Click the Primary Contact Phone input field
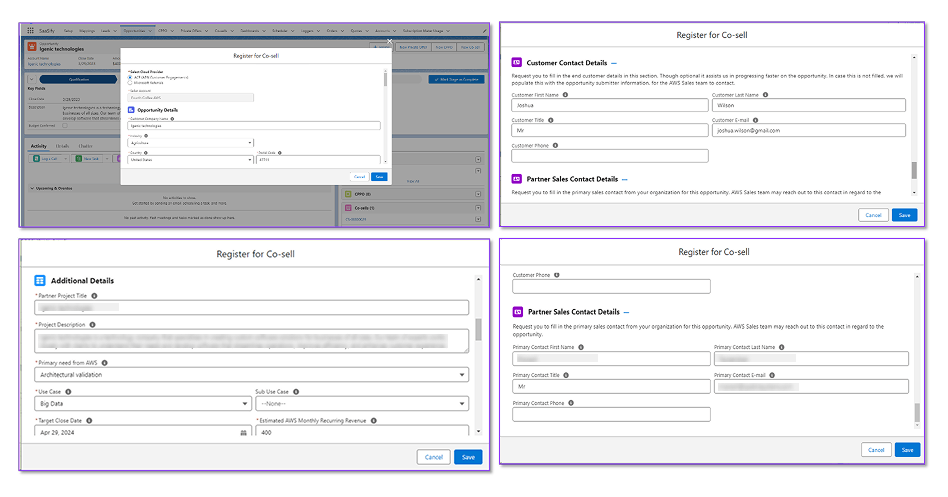The image size is (948, 497). [x=611, y=415]
